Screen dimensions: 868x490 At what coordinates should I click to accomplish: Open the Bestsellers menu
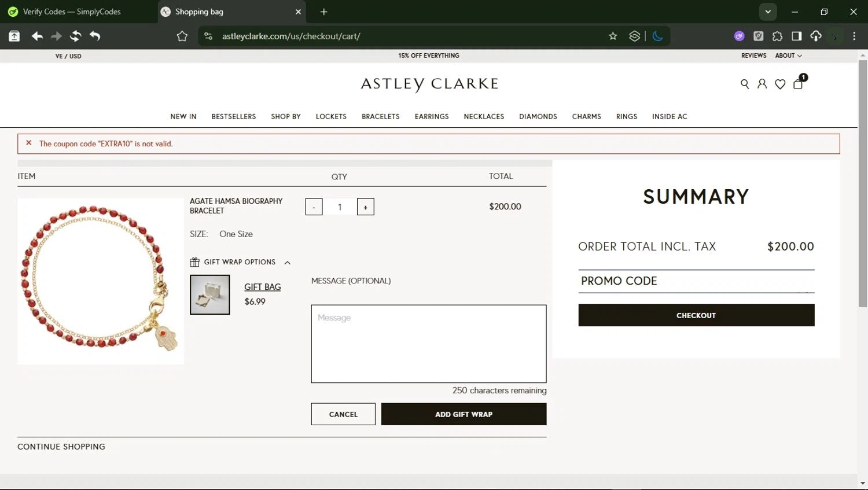click(x=234, y=116)
